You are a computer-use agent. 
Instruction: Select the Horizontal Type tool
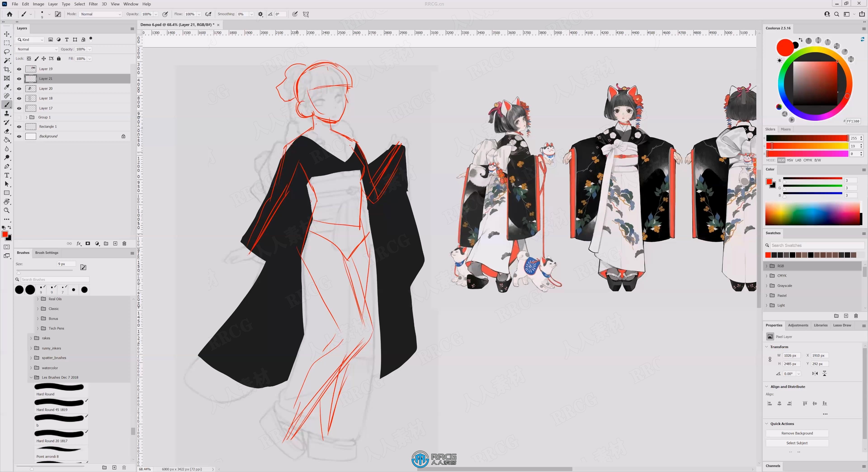tap(7, 175)
